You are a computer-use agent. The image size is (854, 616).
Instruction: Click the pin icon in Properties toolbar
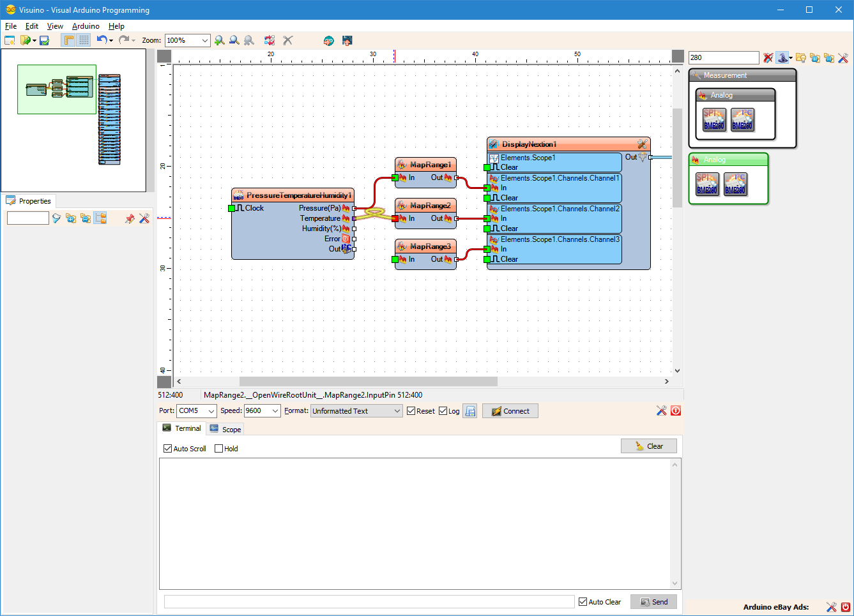(130, 218)
